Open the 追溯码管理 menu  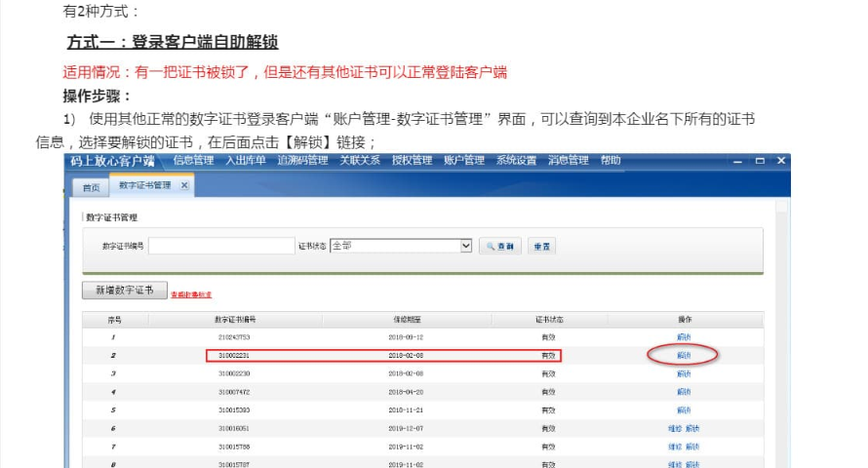[302, 161]
